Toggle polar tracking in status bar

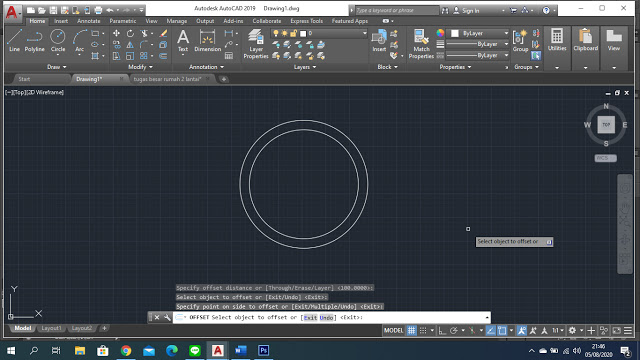[453, 330]
